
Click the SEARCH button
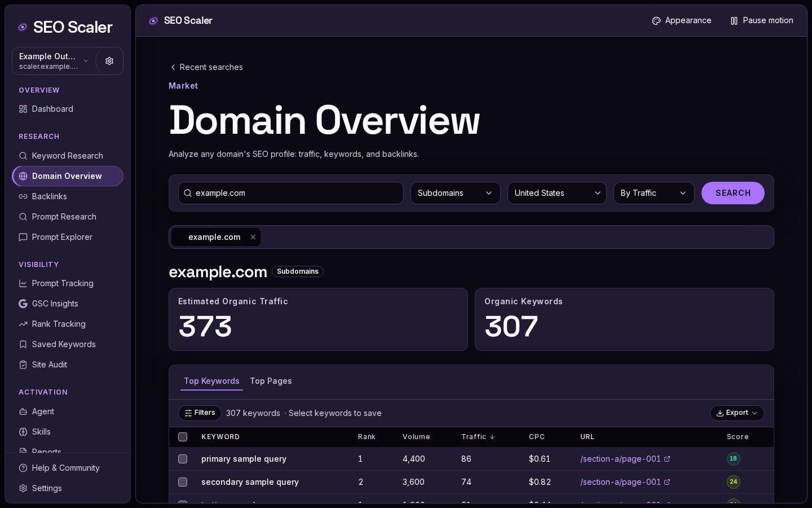click(x=733, y=193)
